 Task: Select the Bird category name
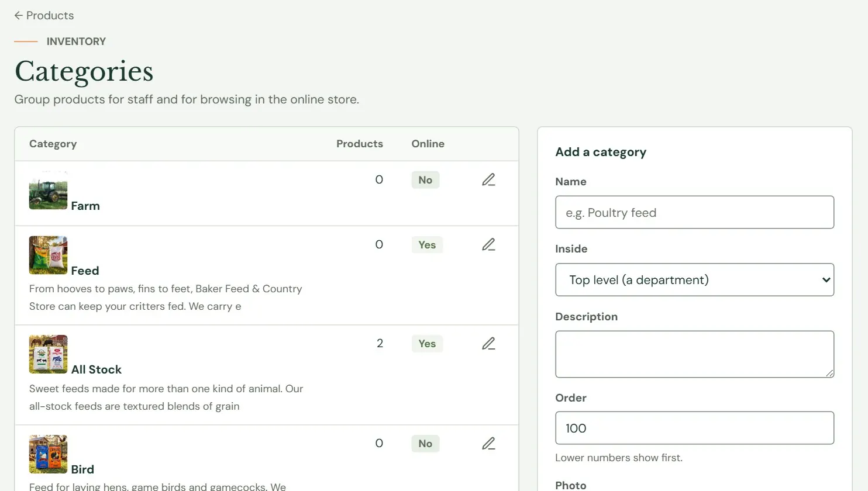(x=82, y=469)
